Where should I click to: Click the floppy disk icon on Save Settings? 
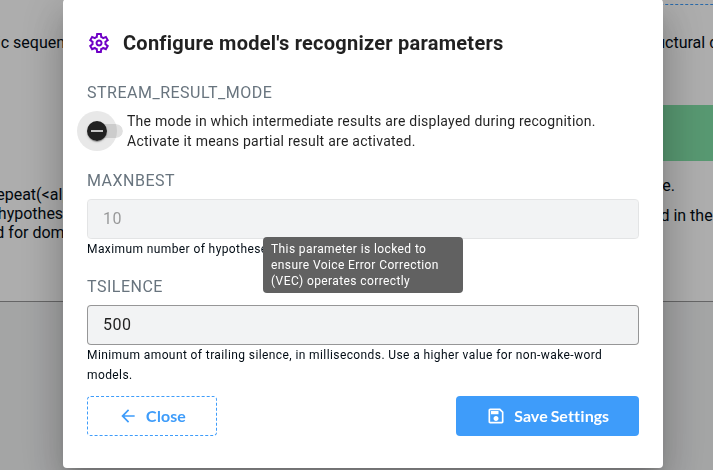496,416
